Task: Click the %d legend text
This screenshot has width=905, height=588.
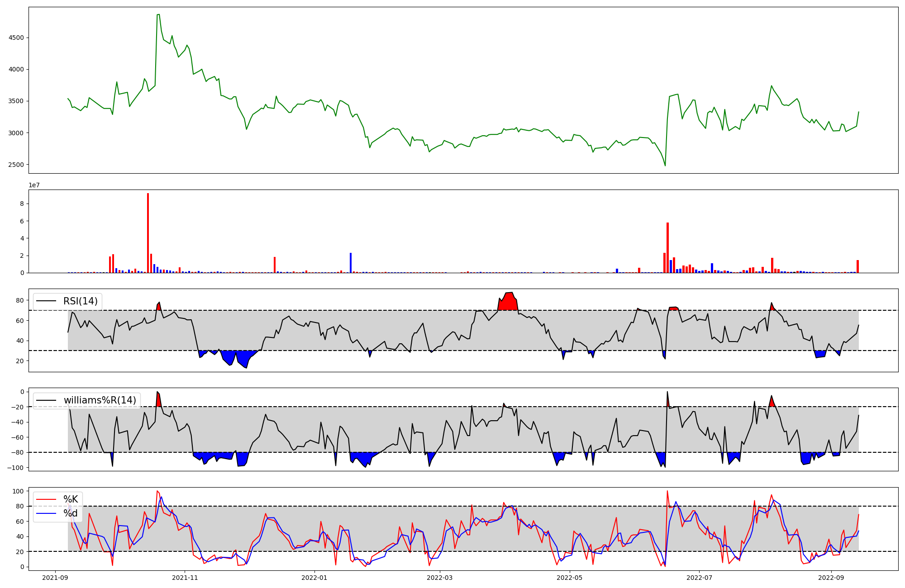Action: (71, 513)
